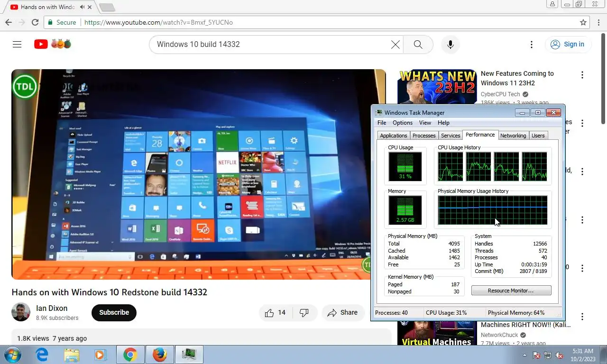Open the Virtual Machines video thumbnail
This screenshot has height=364, width=607.
point(437,334)
